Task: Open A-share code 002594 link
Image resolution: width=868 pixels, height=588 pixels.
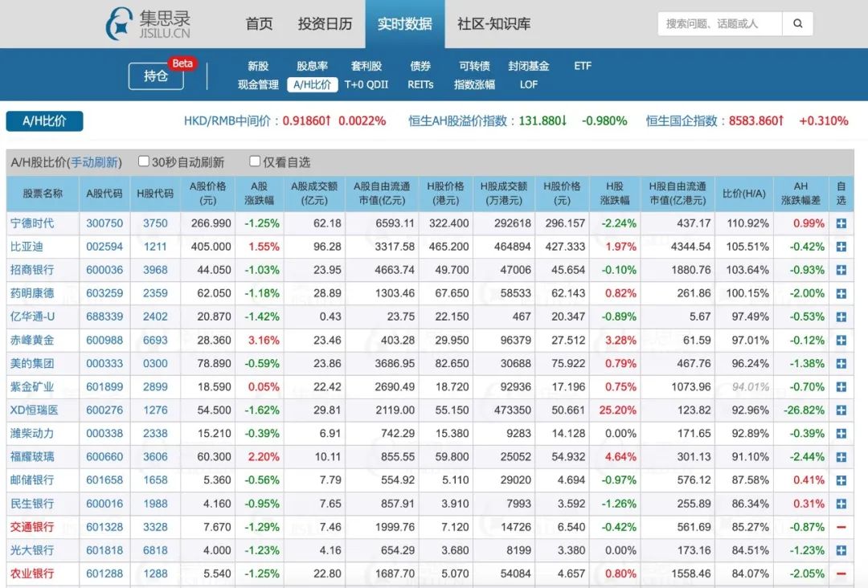Action: (104, 247)
